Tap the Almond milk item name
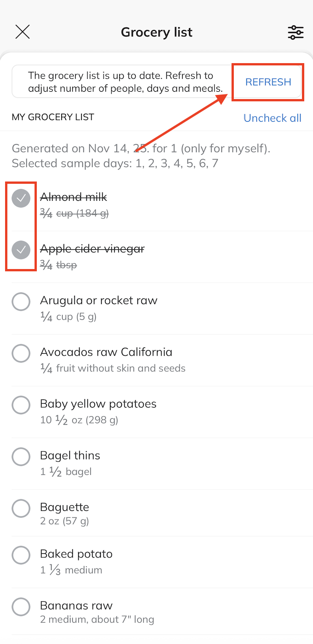This screenshot has width=313, height=644. (x=73, y=197)
